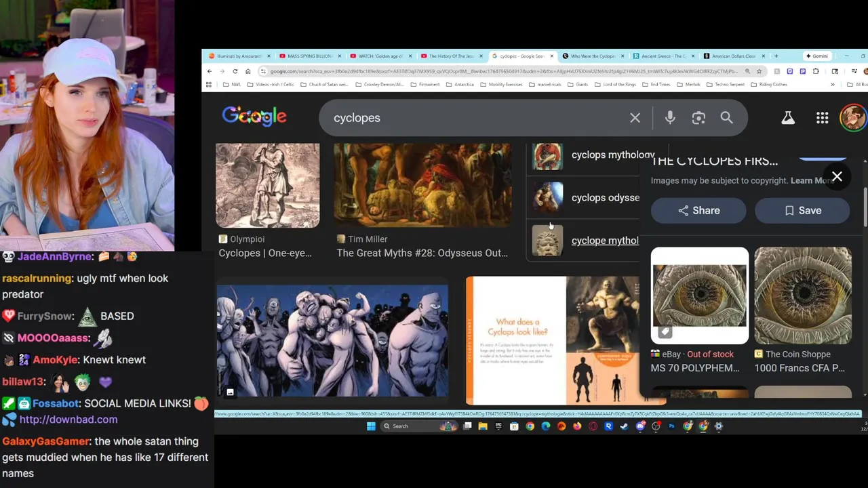Launch Firefox from taskbar
The width and height of the screenshot is (868, 488).
point(577,426)
